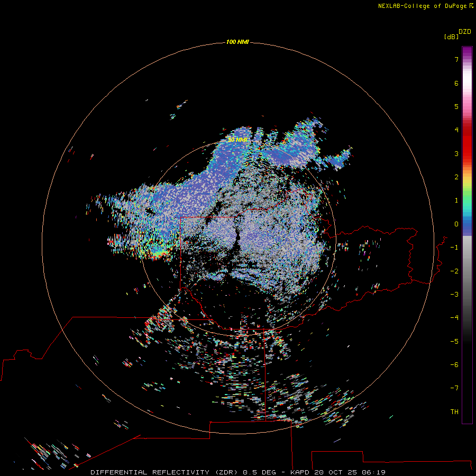Screen dimensions: 476x476
Task: Click the 3 value on color scale
Action: [x=456, y=153]
